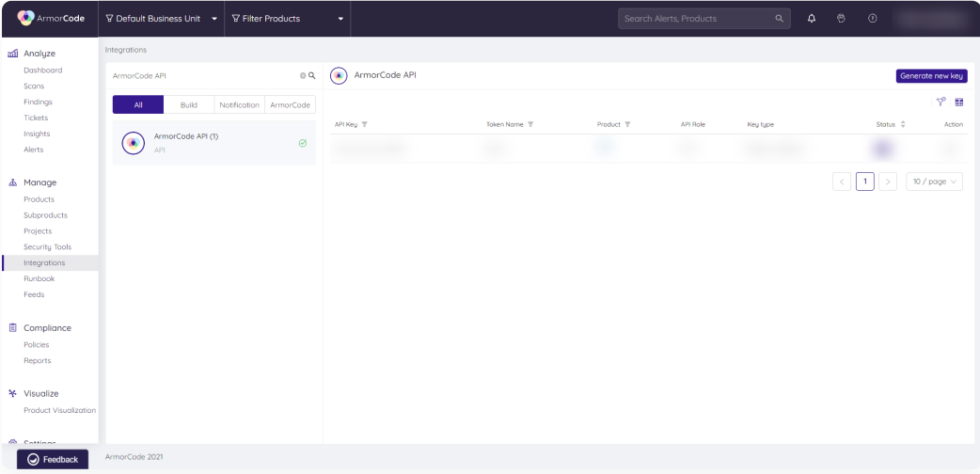Open Runbook in the sidebar
Viewport: 980px width, 474px height.
click(x=40, y=279)
